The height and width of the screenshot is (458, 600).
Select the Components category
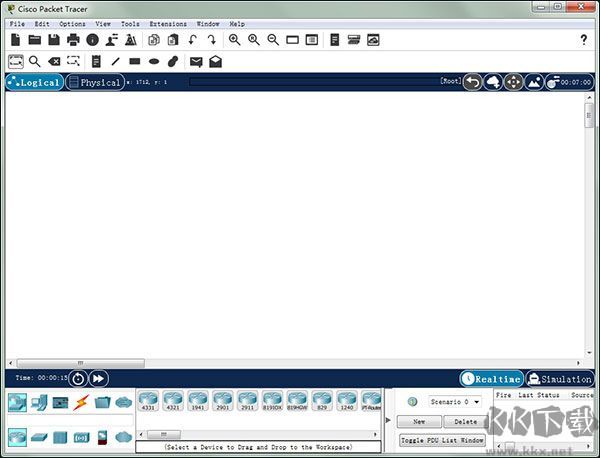point(60,403)
